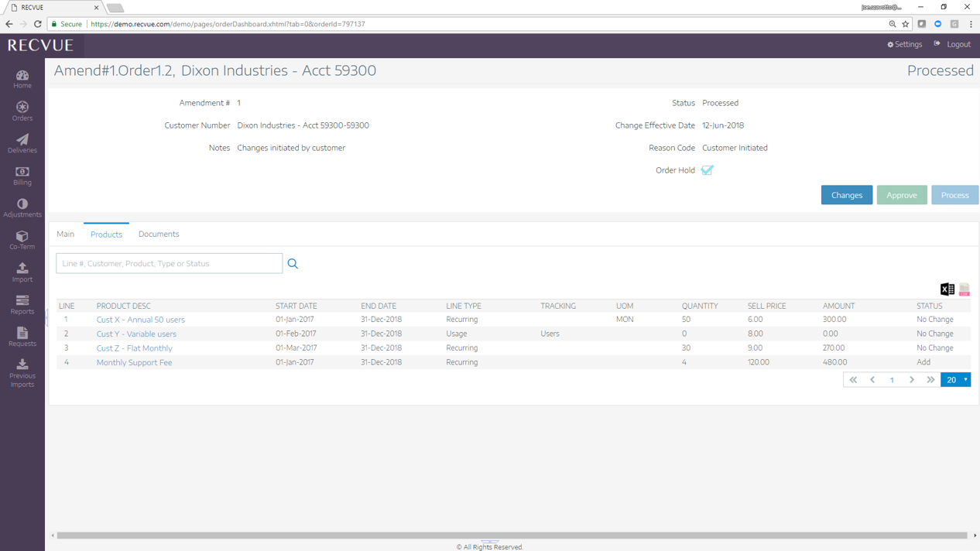Sort by the PRODUCT DESC column header
Viewport: 980px width, 551px height.
click(123, 306)
